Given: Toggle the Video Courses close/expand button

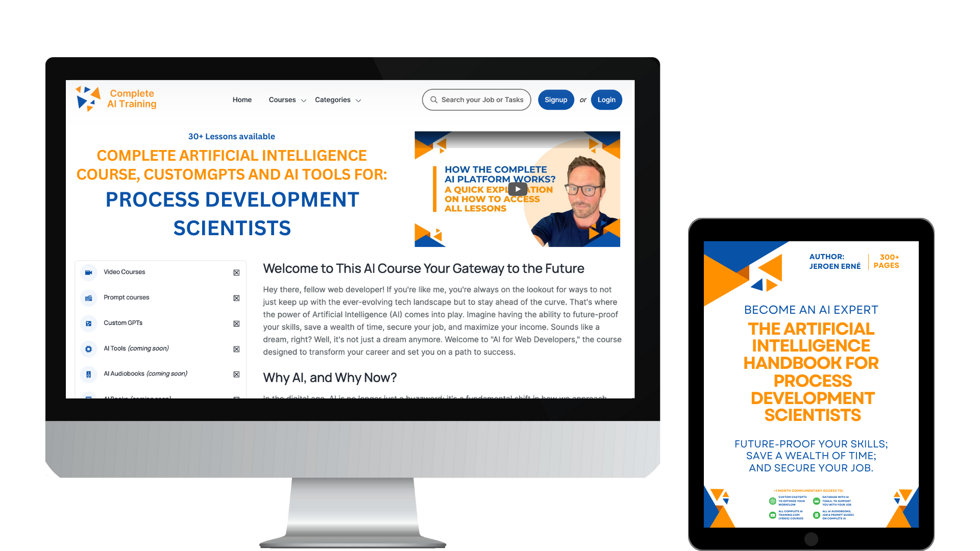Looking at the screenshot, I should click(237, 272).
